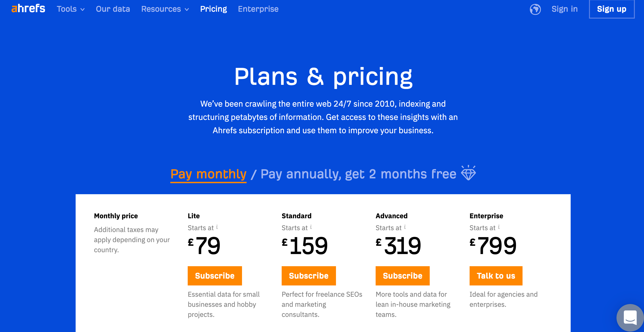The height and width of the screenshot is (332, 644).
Task: Switch billing to Pay monthly
Action: coord(208,174)
